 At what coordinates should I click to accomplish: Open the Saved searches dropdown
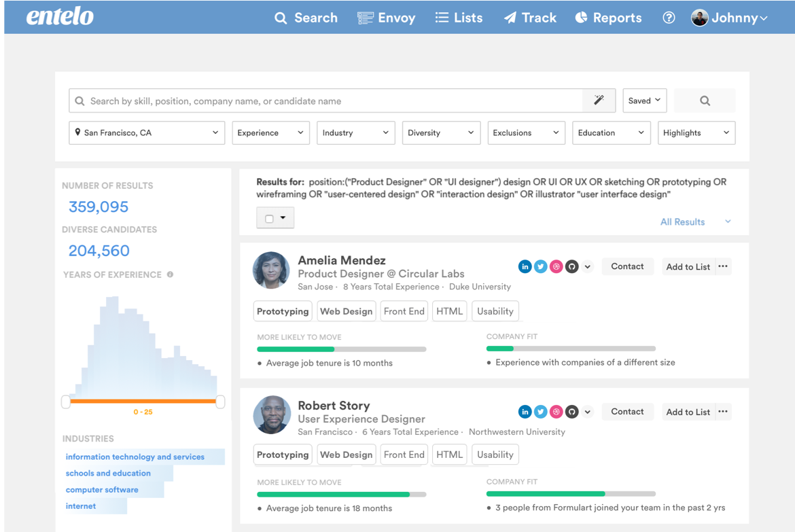[644, 101]
